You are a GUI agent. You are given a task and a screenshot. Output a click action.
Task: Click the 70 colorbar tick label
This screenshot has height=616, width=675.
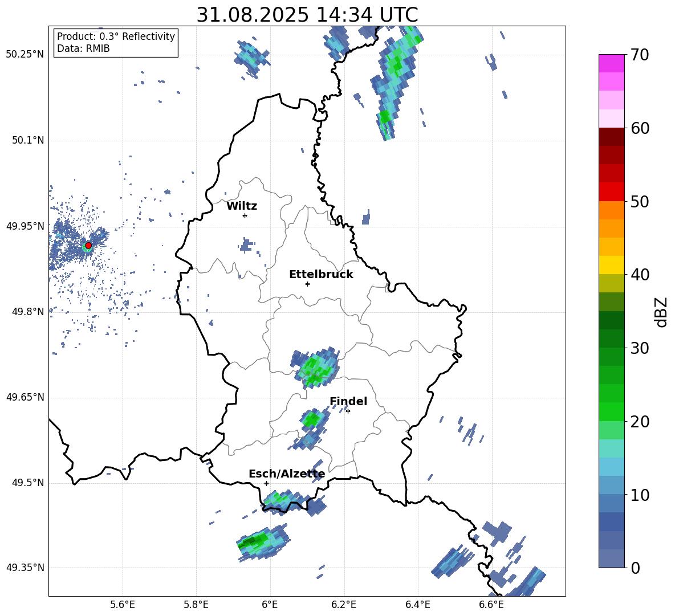pyautogui.click(x=640, y=55)
